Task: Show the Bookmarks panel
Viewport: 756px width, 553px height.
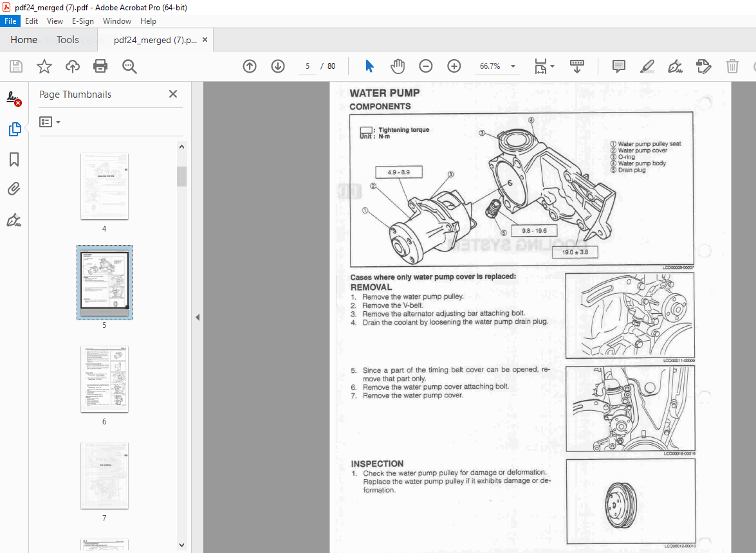Action: 15,159
